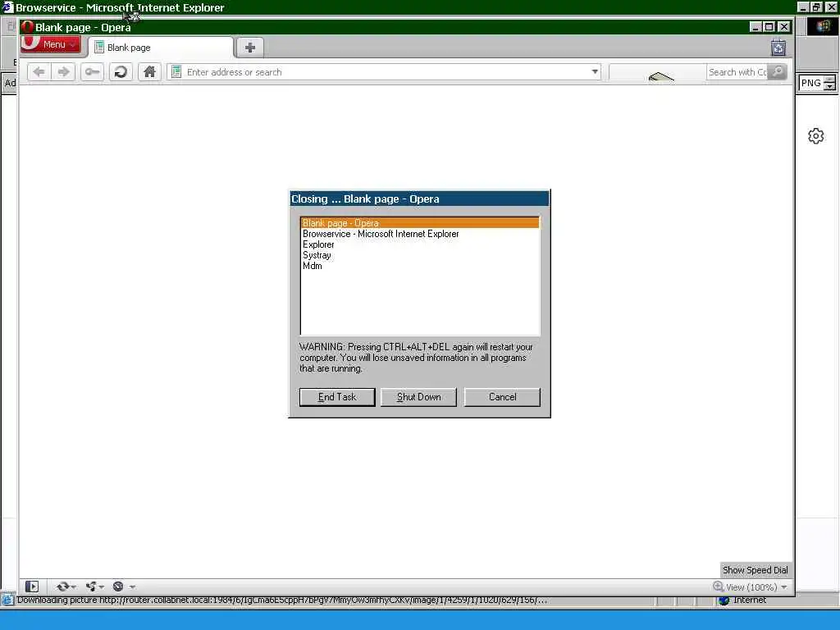Focus the 'Search with' field in Opera
The height and width of the screenshot is (630, 840).
pyautogui.click(x=737, y=72)
